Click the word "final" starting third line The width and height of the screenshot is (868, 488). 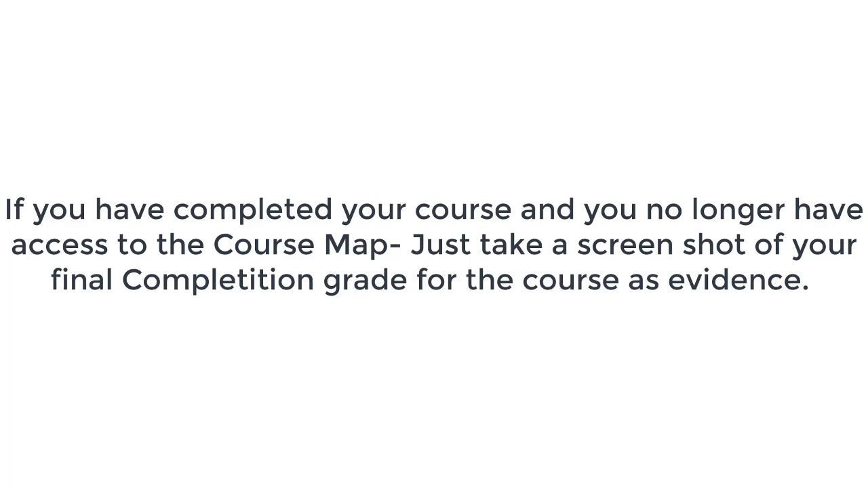[x=81, y=279]
